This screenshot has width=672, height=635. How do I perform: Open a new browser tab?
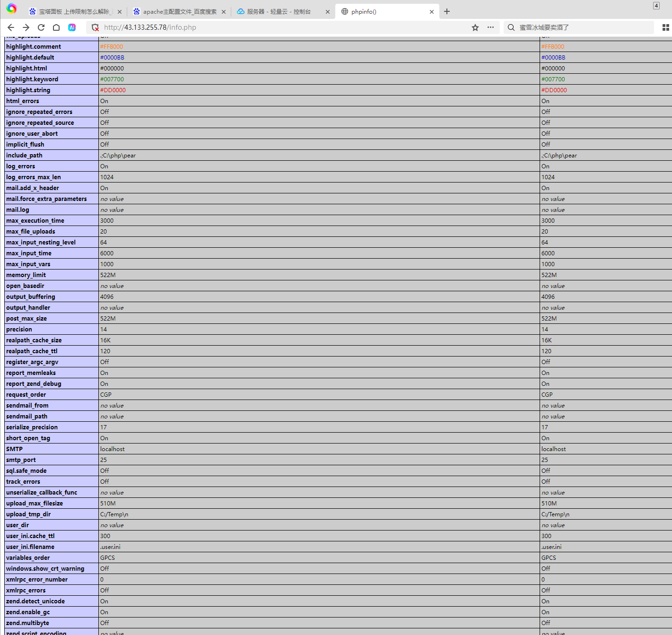coord(446,11)
